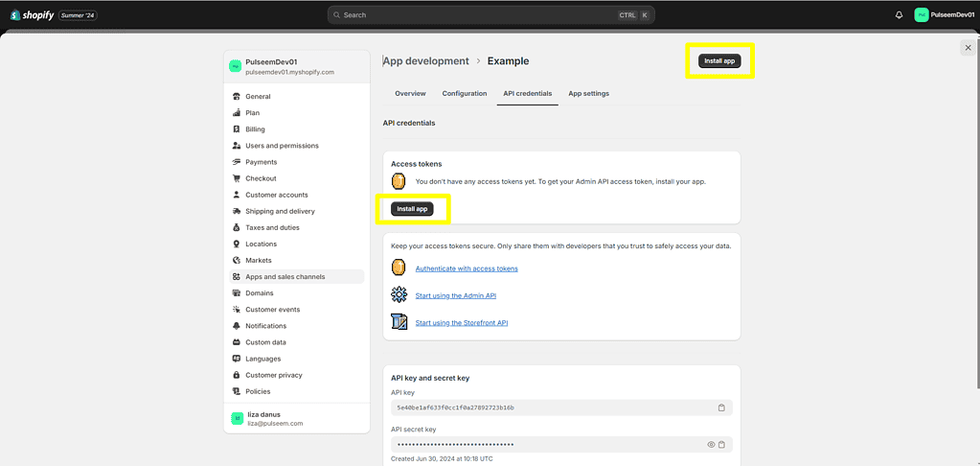This screenshot has height=466, width=980.
Task: Reveal the API secret key with eye icon
Action: point(711,445)
